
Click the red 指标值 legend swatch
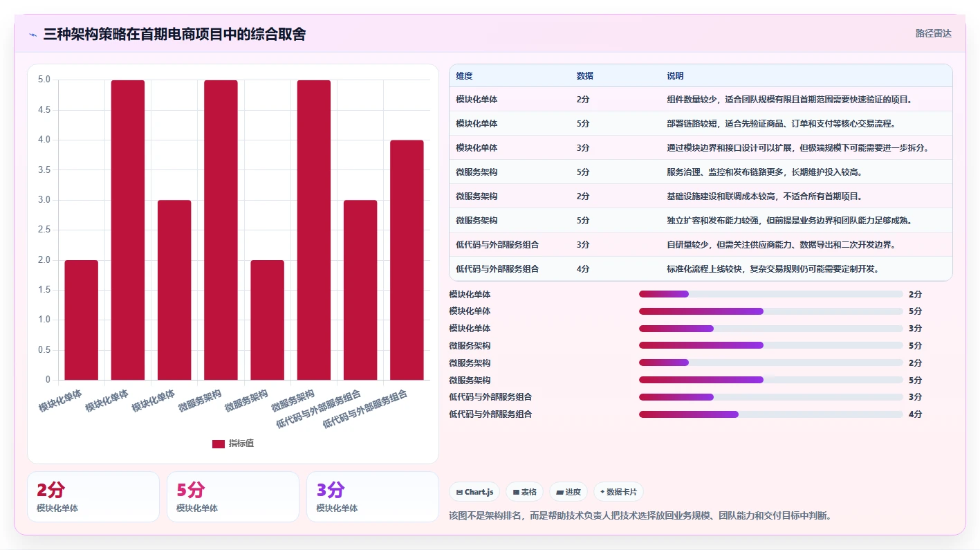tap(219, 443)
